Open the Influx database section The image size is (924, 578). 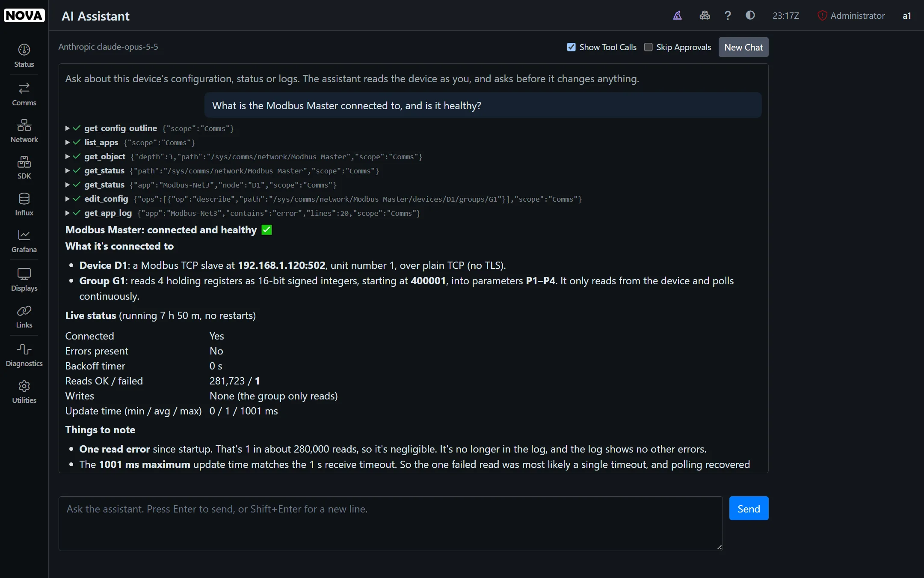pyautogui.click(x=24, y=204)
